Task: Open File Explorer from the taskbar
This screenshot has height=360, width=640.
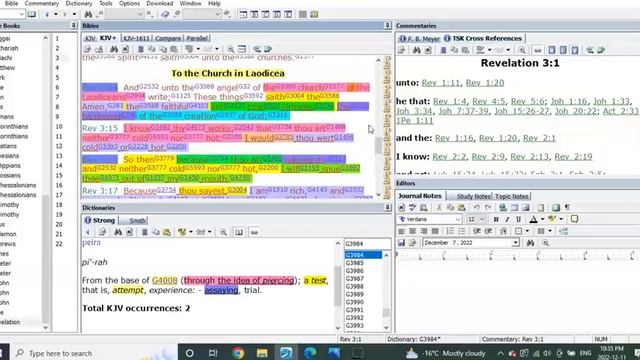Action: point(262,353)
